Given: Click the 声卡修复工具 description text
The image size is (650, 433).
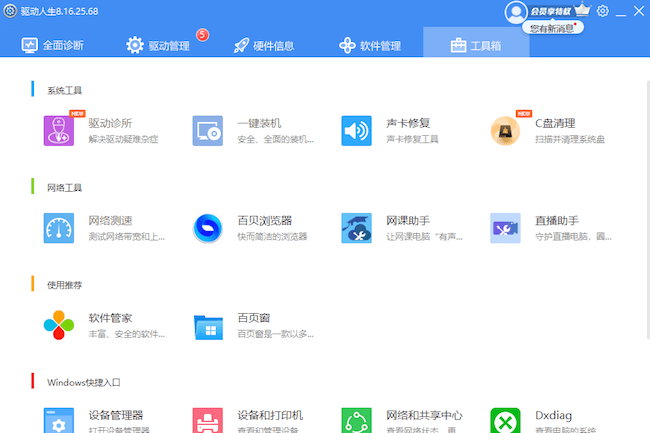Looking at the screenshot, I should pyautogui.click(x=412, y=139).
